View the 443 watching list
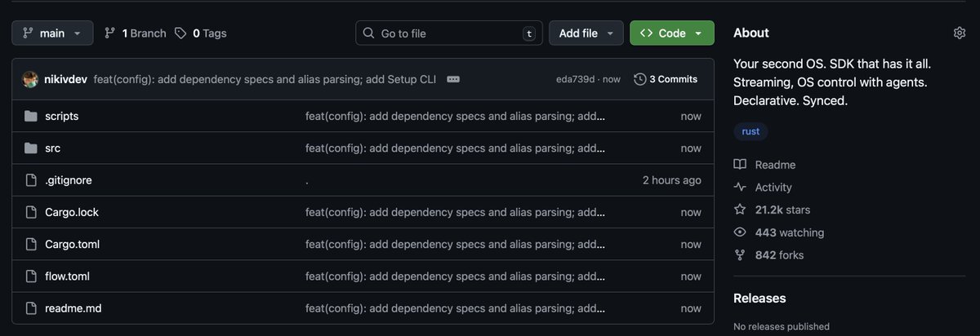The height and width of the screenshot is (336, 980). coord(790,232)
